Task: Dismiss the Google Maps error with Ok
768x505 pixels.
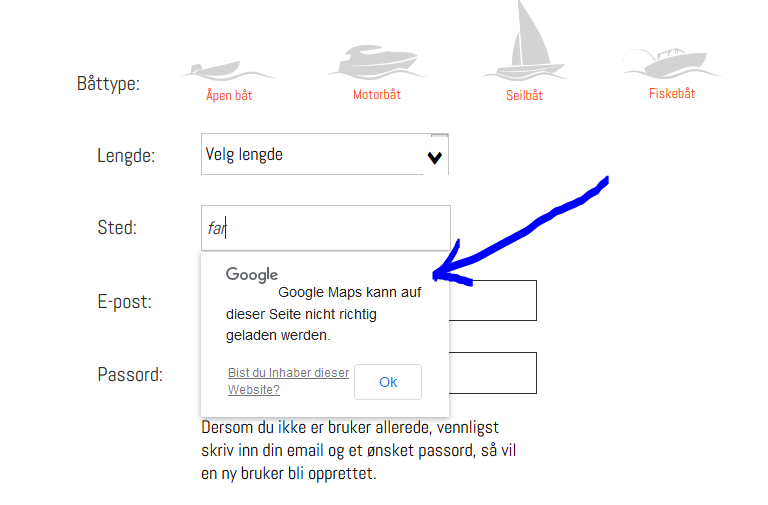Action: (x=388, y=382)
